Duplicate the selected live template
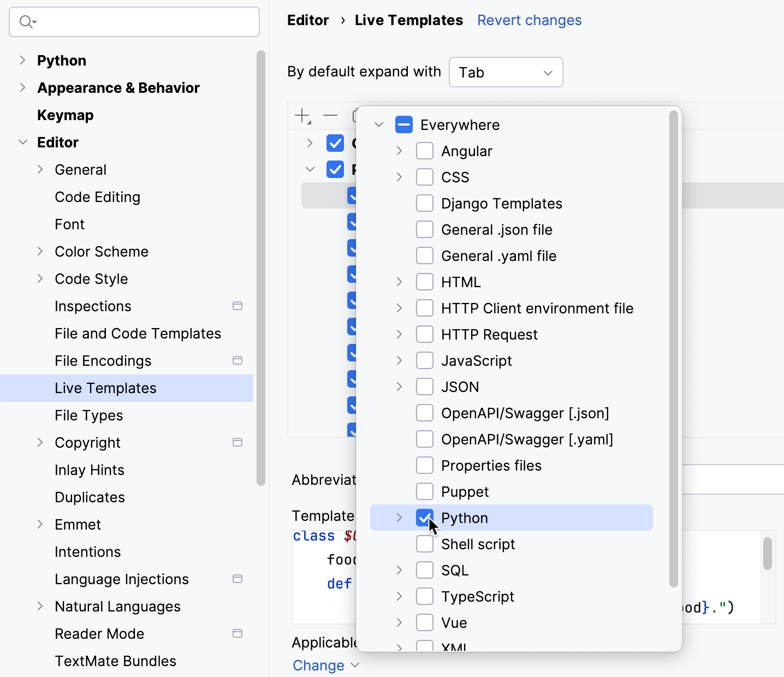This screenshot has height=677, width=784. tap(356, 115)
